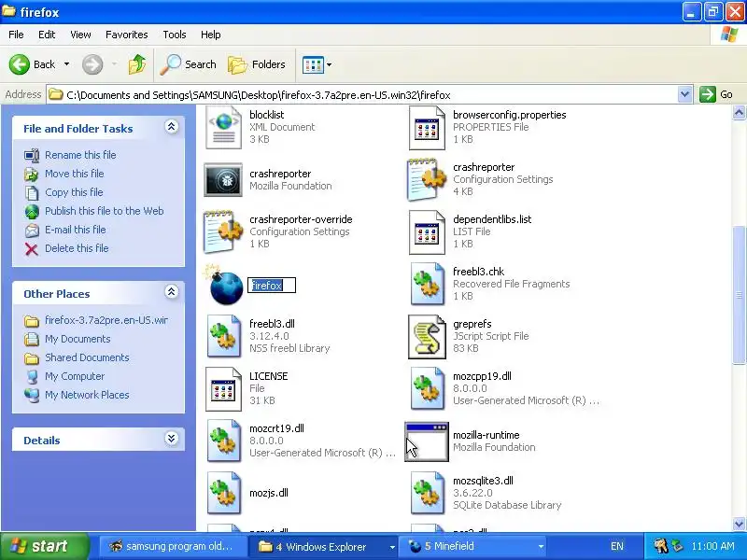Click the firefox rename text field
Screen dimensions: 747x560
pyautogui.click(x=272, y=286)
